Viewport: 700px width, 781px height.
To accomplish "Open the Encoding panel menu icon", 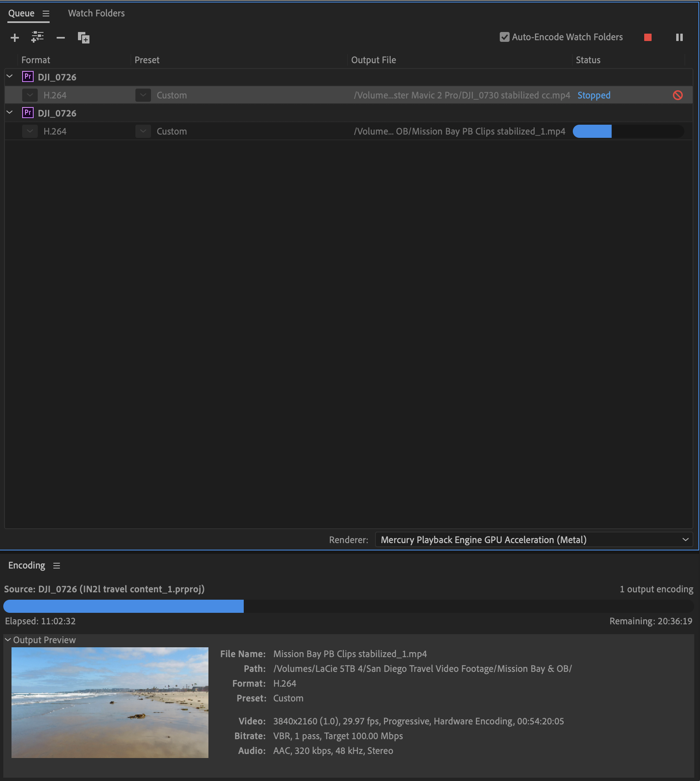I will tap(57, 565).
